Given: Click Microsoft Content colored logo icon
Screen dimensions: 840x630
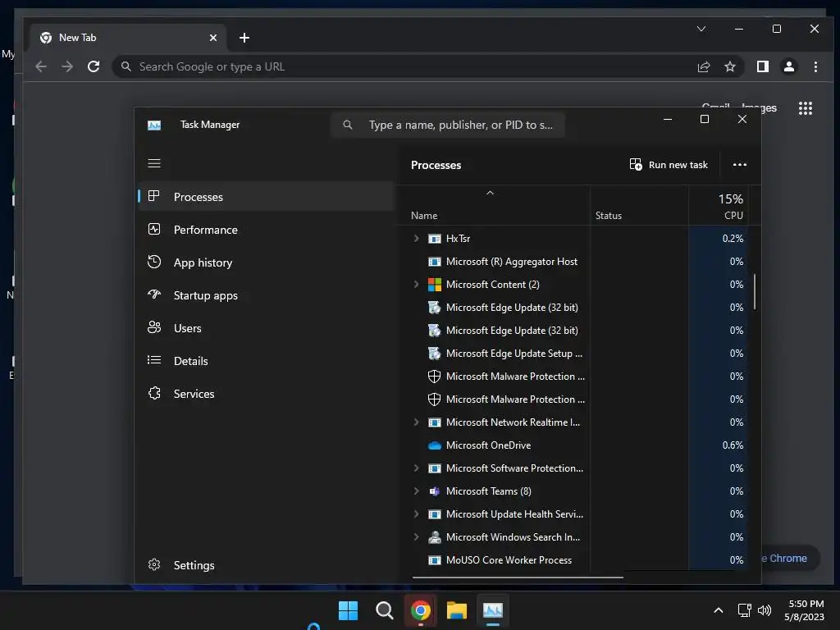Looking at the screenshot, I should coord(435,285).
